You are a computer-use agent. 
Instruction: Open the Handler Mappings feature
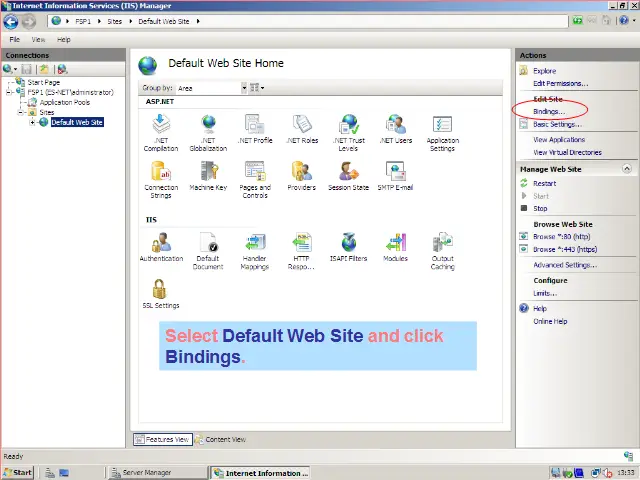255,251
